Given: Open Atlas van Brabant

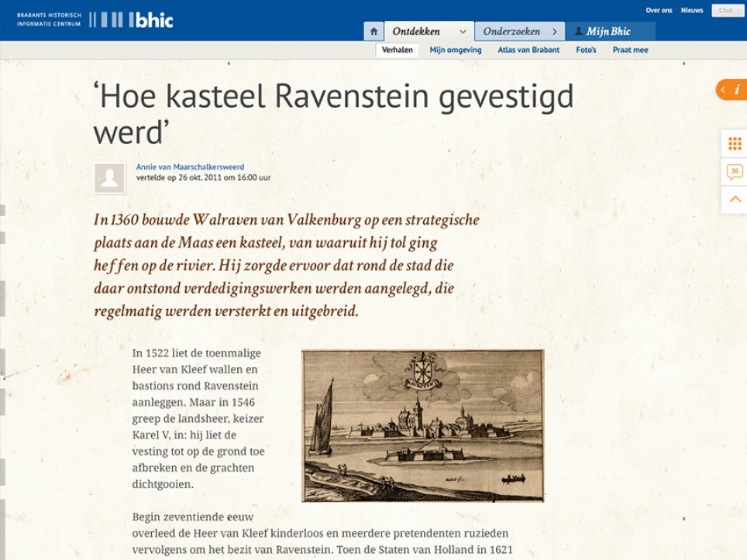Looking at the screenshot, I should [528, 50].
